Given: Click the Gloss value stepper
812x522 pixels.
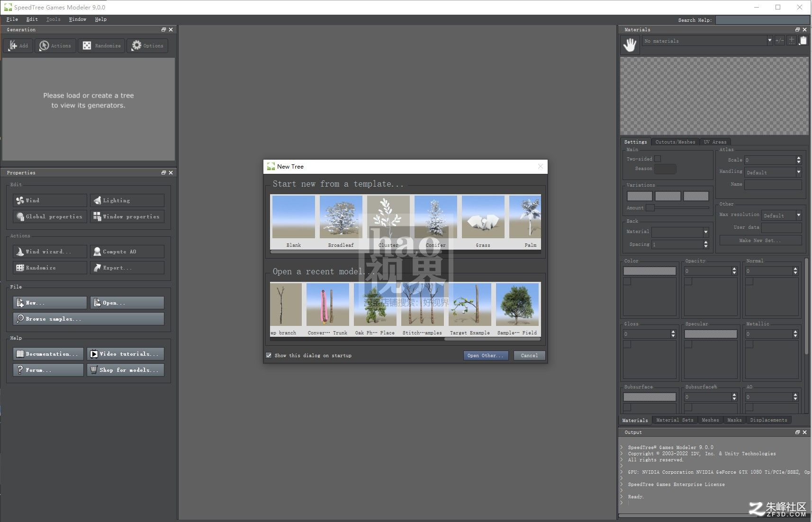Looking at the screenshot, I should coord(673,334).
